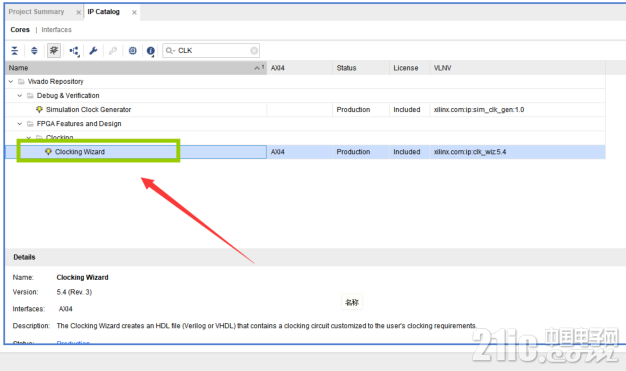Click the version value 5.4 (Rev. 3)
This screenshot has height=371, width=626.
click(x=74, y=292)
